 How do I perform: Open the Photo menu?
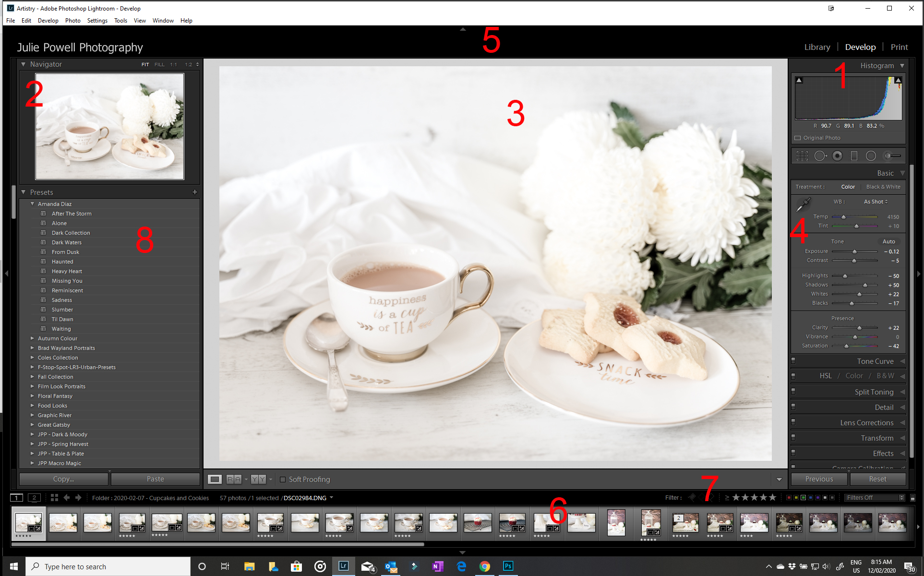pos(73,21)
